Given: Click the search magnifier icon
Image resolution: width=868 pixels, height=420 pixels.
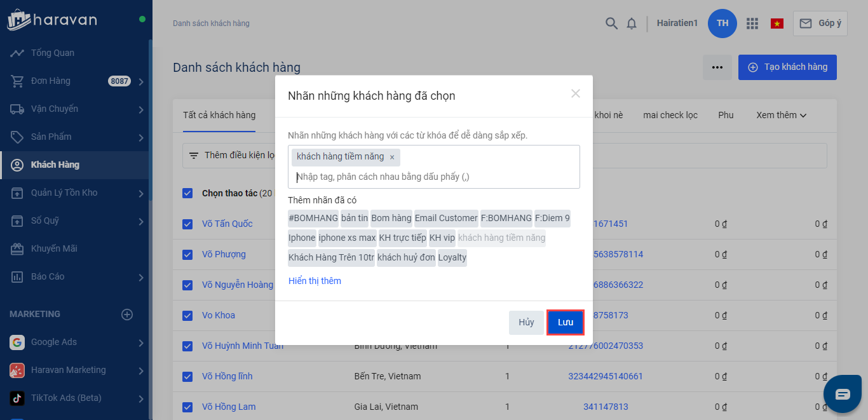Looking at the screenshot, I should [611, 24].
